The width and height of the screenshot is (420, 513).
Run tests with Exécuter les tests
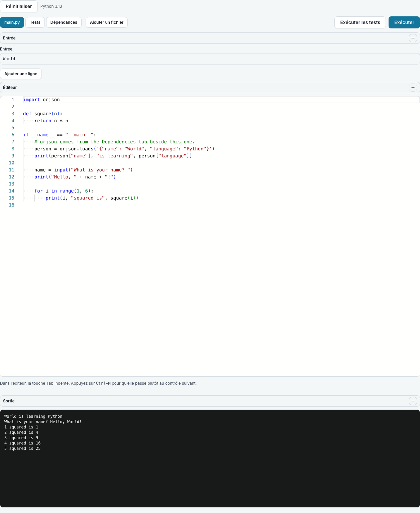[x=360, y=22]
